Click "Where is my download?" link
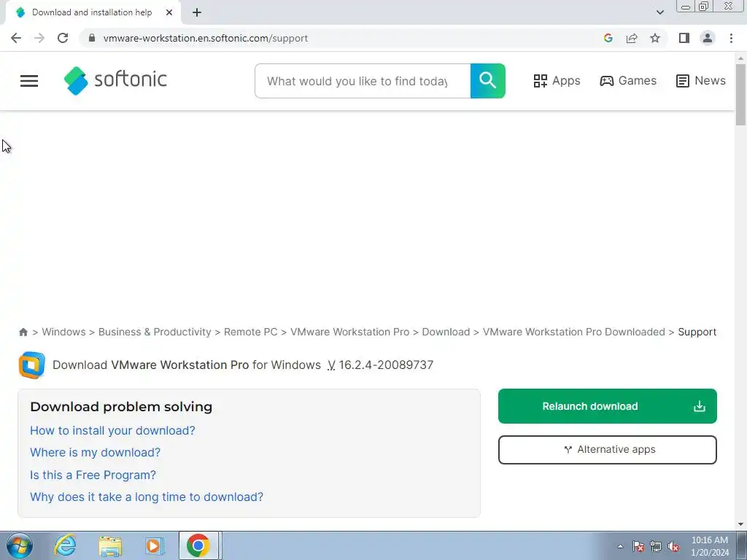The width and height of the screenshot is (747, 560). (96, 452)
